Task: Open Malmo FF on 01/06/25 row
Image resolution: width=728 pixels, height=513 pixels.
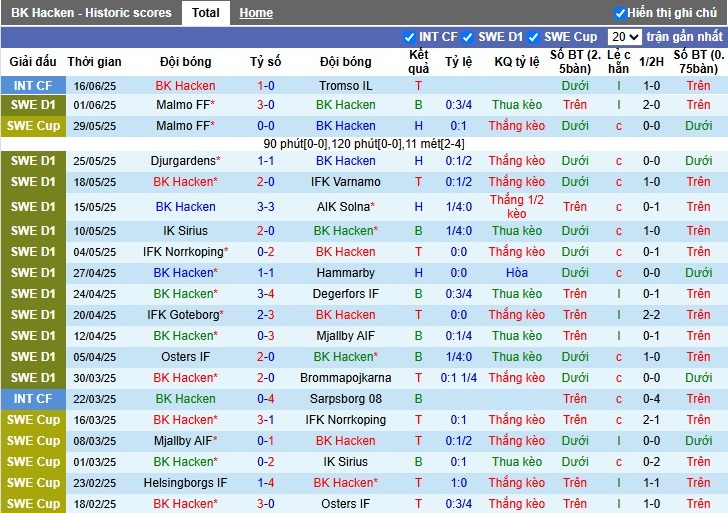Action: pos(185,105)
